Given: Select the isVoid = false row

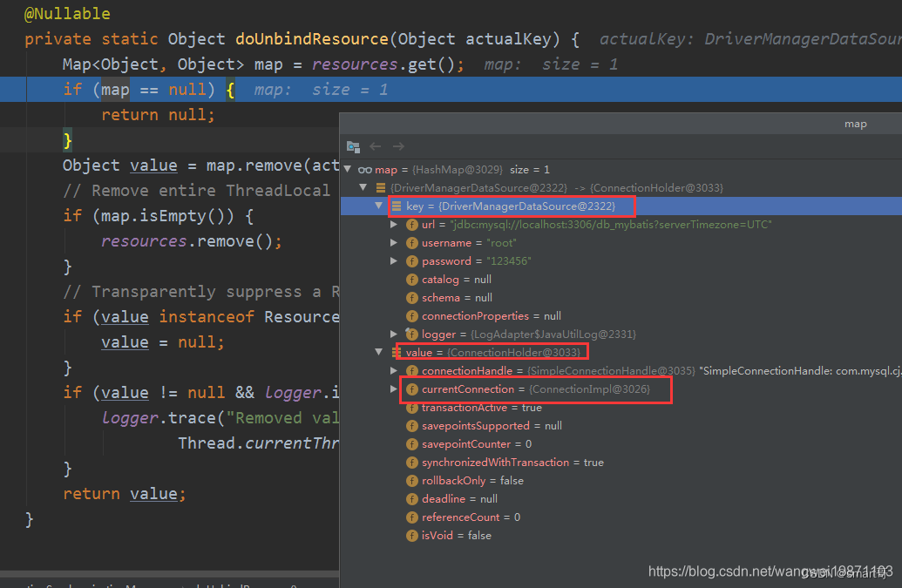Looking at the screenshot, I should click(x=621, y=536).
